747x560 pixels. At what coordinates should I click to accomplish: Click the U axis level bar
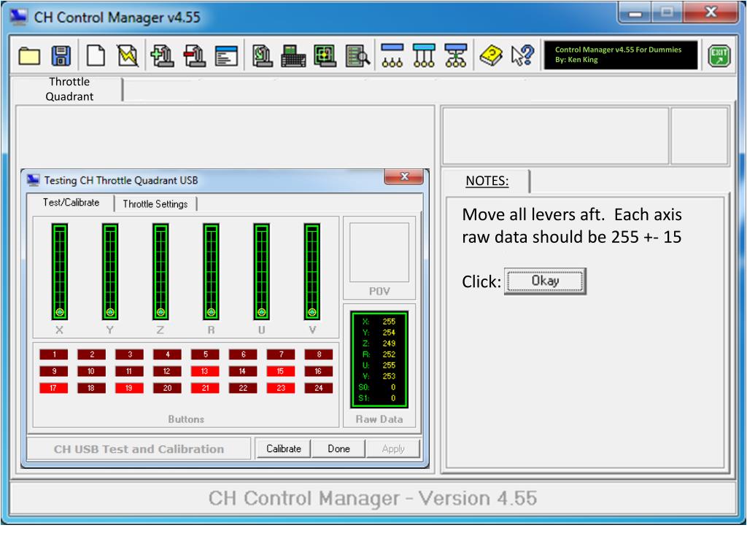(262, 271)
